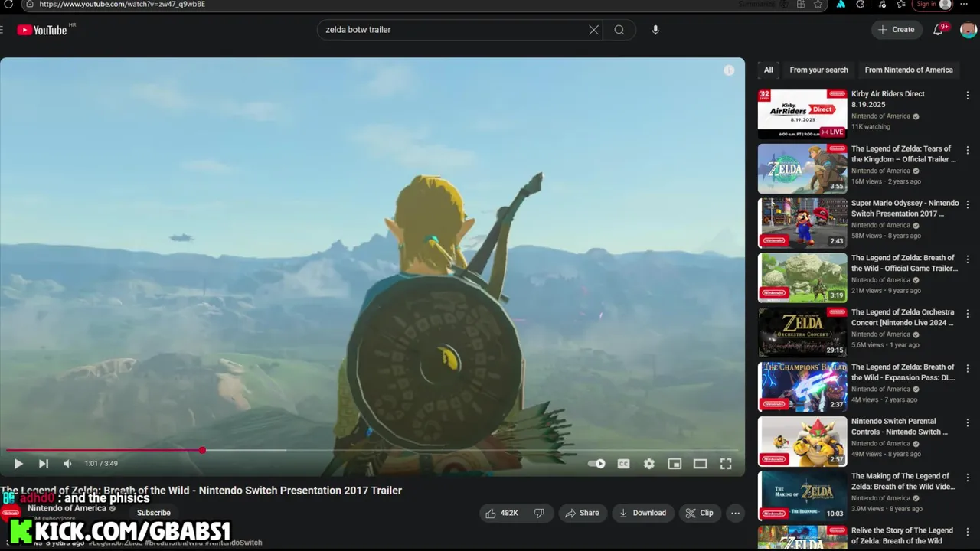Open the Expansion Pass DLC video title
Screen dimensions: 980x551
point(903,372)
